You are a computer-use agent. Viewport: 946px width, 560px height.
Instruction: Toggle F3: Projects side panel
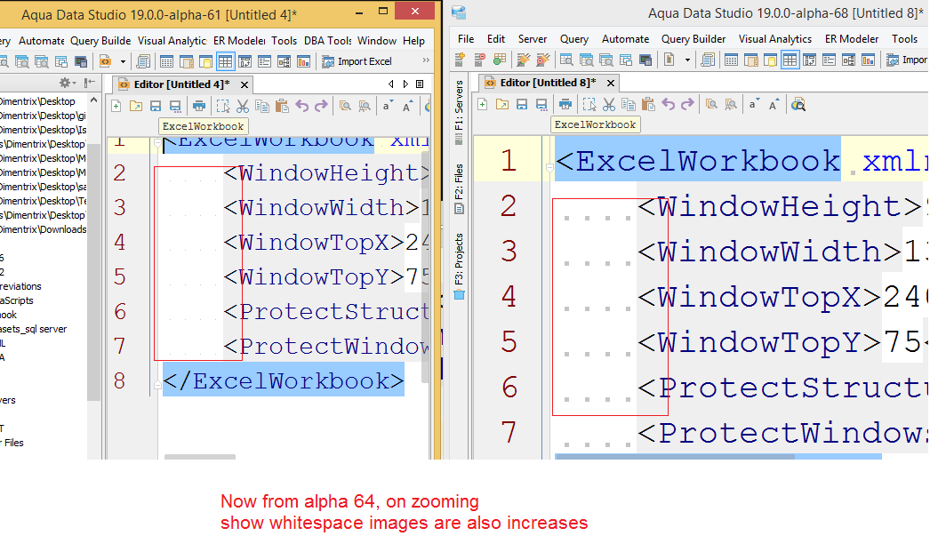point(459,266)
